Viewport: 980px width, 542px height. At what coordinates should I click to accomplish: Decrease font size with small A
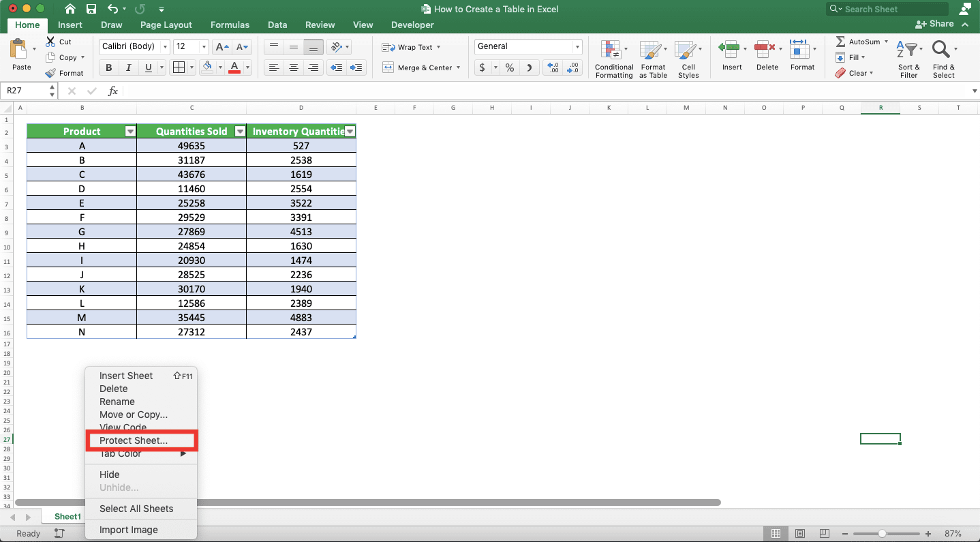coord(243,47)
